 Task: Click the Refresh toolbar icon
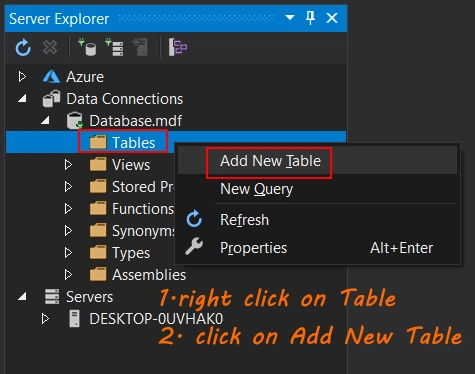tap(23, 47)
